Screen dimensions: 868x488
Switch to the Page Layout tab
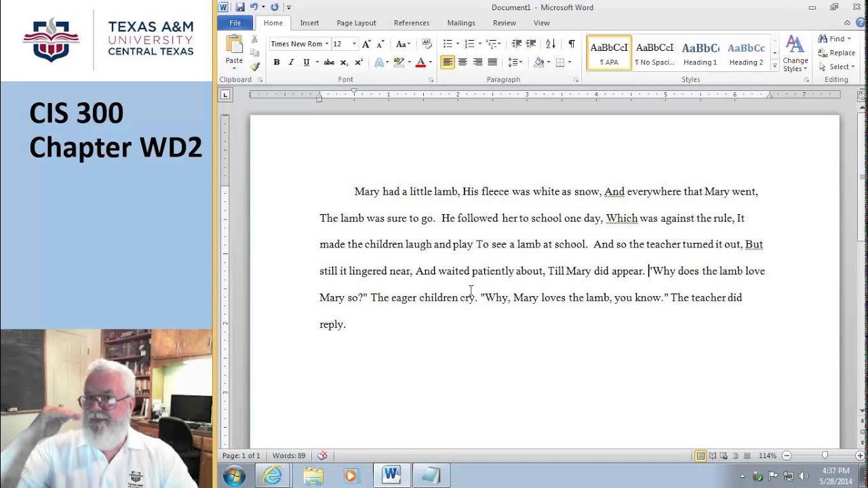coord(356,23)
